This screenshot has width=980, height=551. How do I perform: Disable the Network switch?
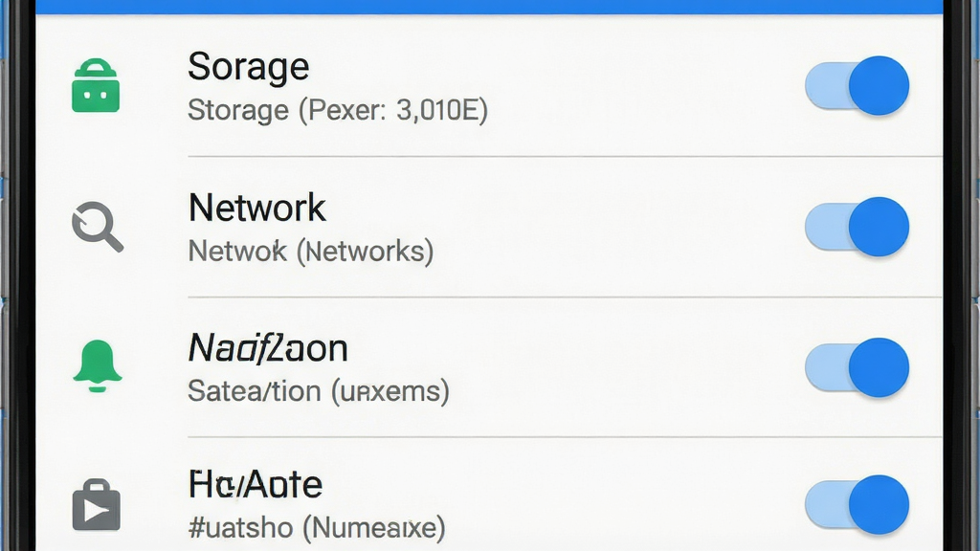point(857,227)
